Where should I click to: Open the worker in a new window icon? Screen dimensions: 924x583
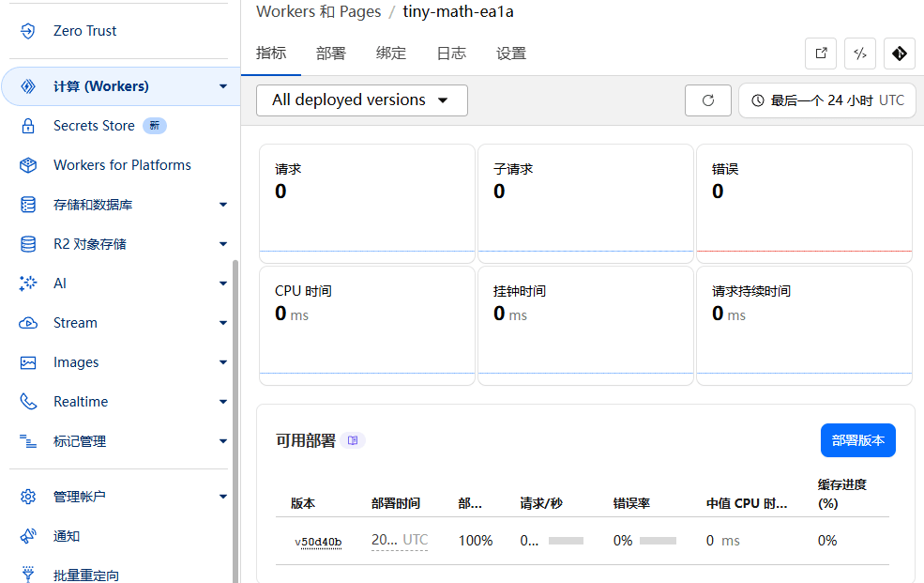(821, 54)
